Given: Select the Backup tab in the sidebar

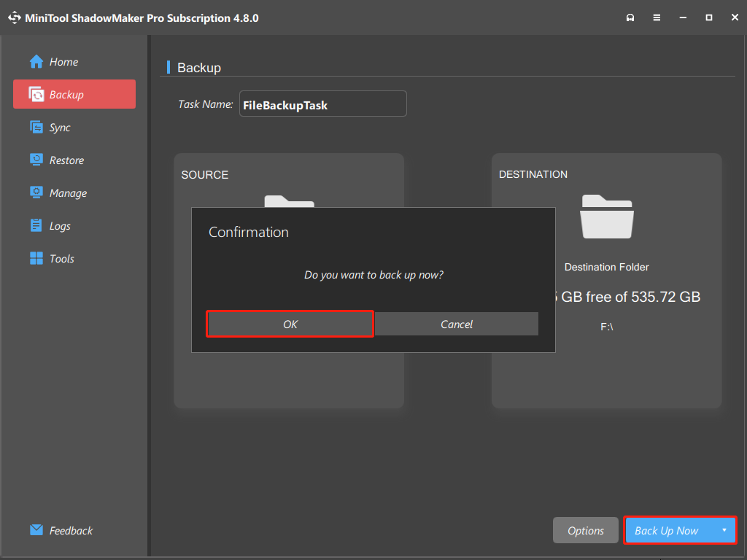Looking at the screenshot, I should (x=74, y=94).
